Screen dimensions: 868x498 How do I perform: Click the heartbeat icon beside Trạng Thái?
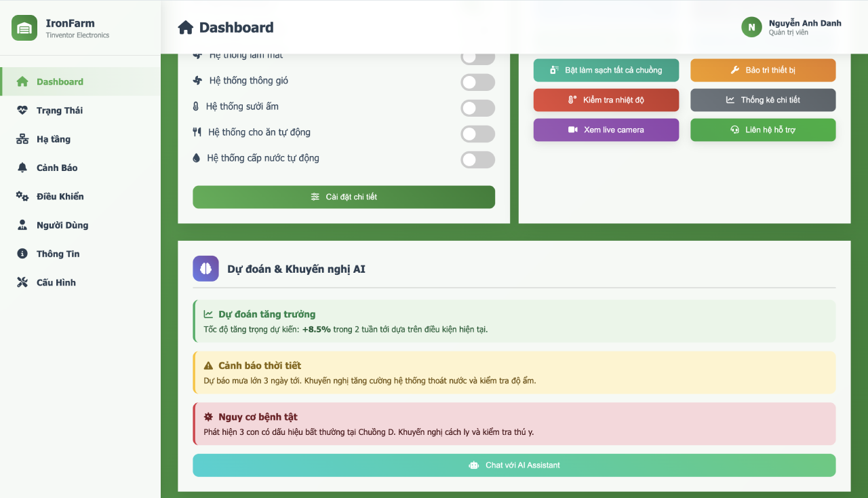[22, 111]
